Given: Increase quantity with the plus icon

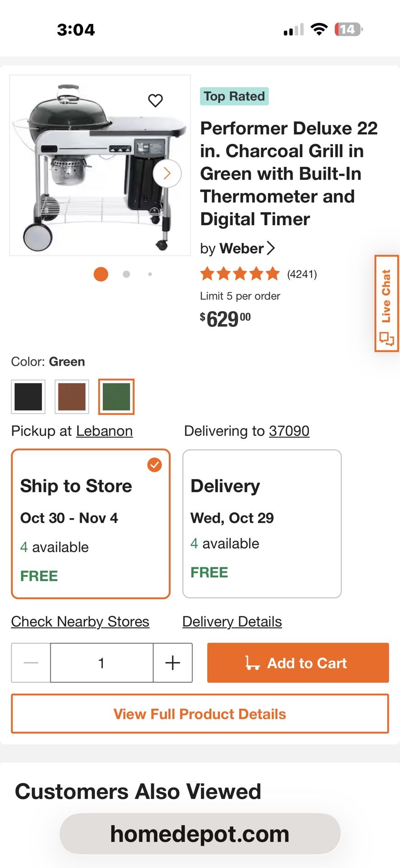Looking at the screenshot, I should [172, 663].
